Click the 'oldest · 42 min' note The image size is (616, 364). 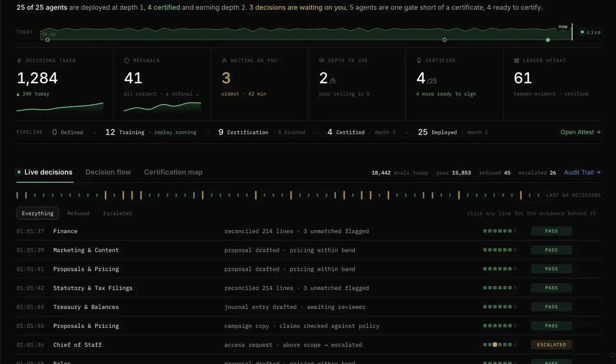[x=244, y=94]
